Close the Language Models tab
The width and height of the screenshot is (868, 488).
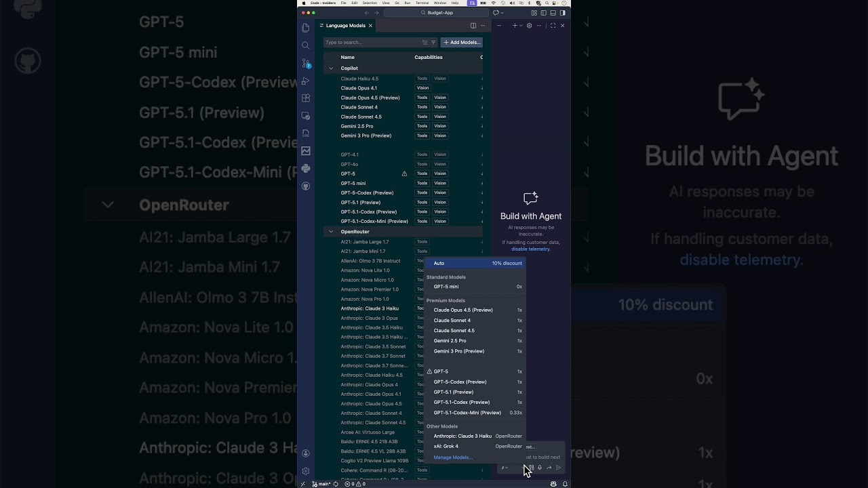point(370,26)
